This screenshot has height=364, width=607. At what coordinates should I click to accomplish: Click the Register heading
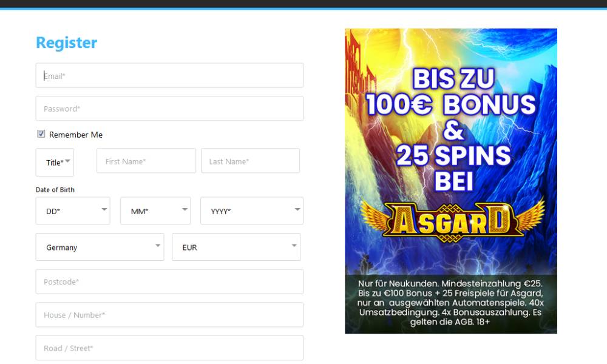point(67,43)
